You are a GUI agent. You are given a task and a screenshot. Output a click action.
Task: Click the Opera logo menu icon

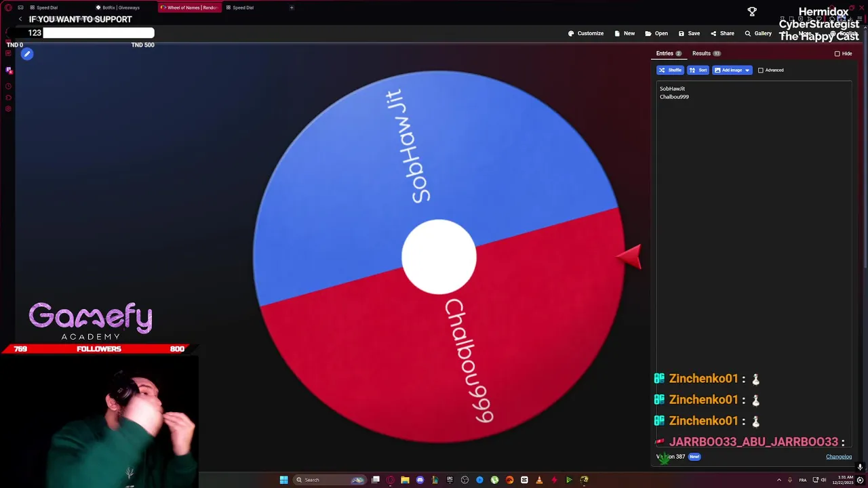click(x=8, y=7)
